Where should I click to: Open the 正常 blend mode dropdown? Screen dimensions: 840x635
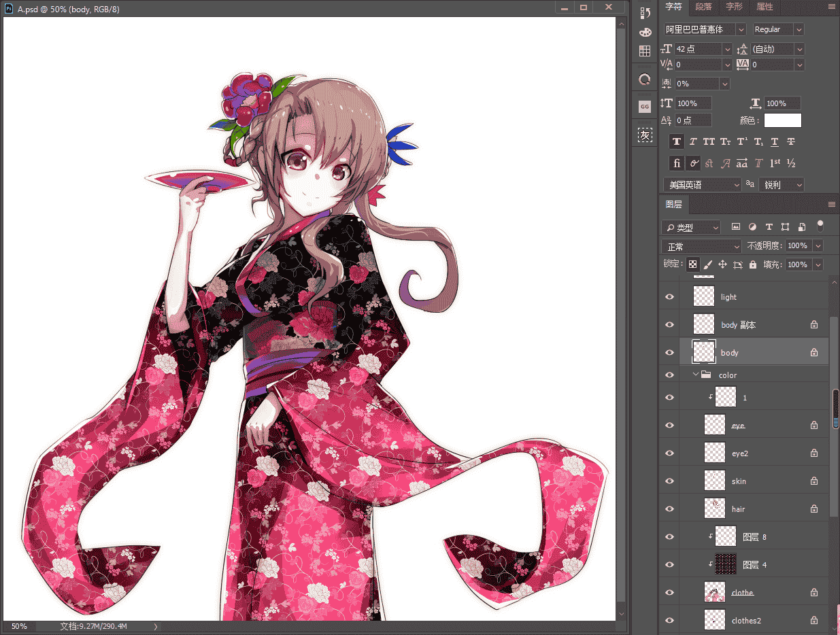coord(701,246)
